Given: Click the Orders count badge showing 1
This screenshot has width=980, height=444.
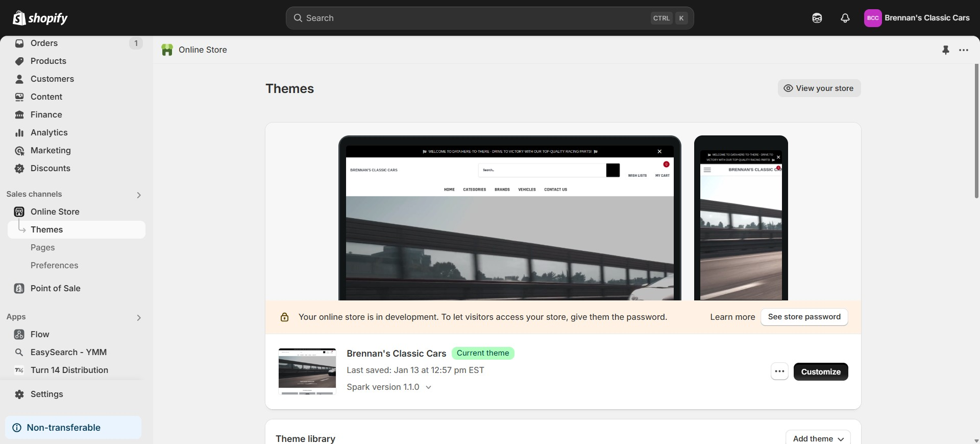Looking at the screenshot, I should coord(136,43).
